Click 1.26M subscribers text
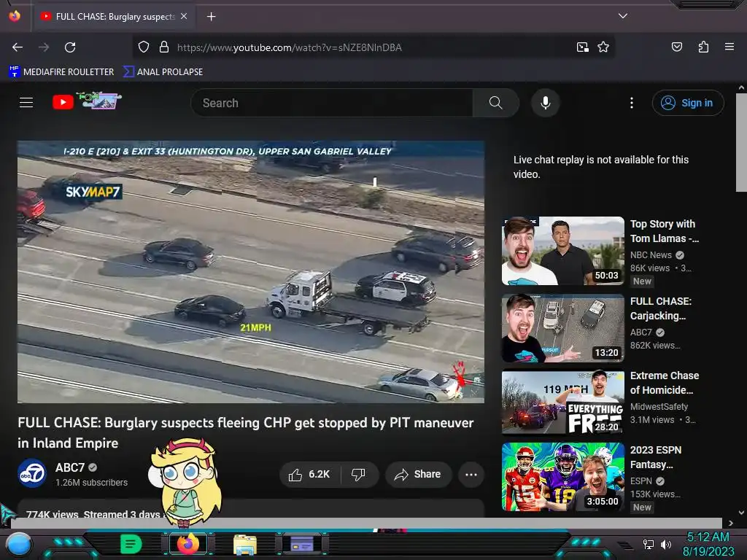This screenshot has width=747, height=560. click(91, 483)
